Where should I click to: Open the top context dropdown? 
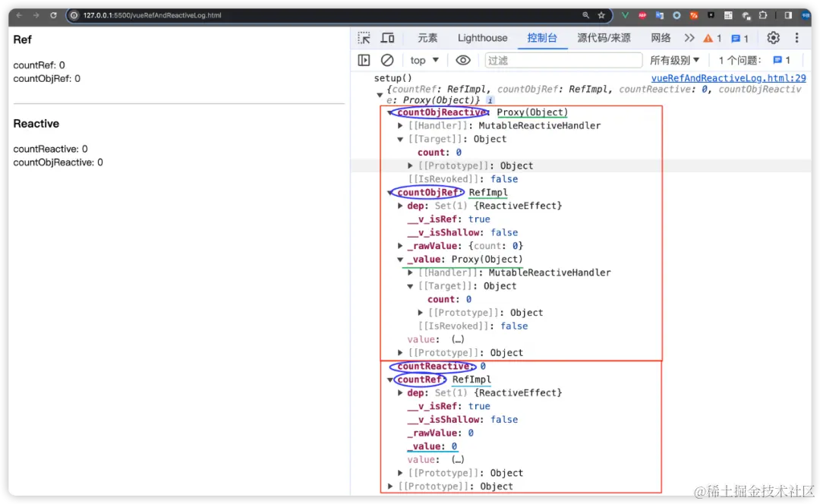[424, 60]
